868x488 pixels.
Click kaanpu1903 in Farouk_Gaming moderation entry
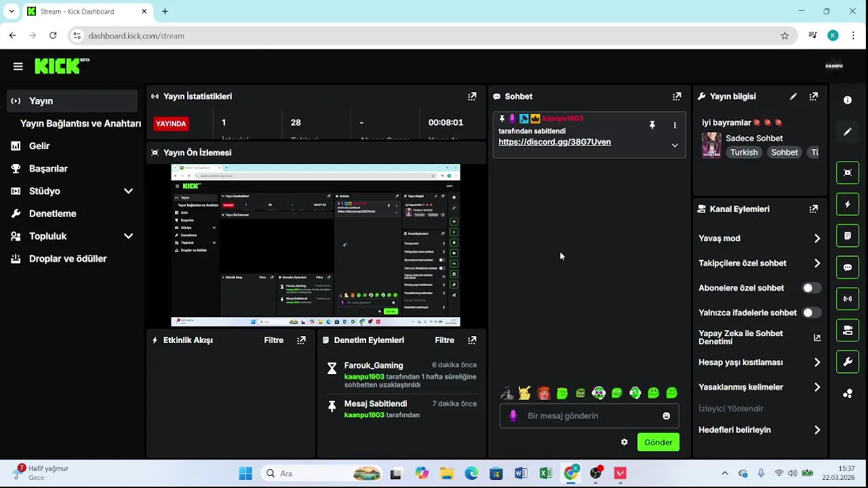pyautogui.click(x=364, y=376)
